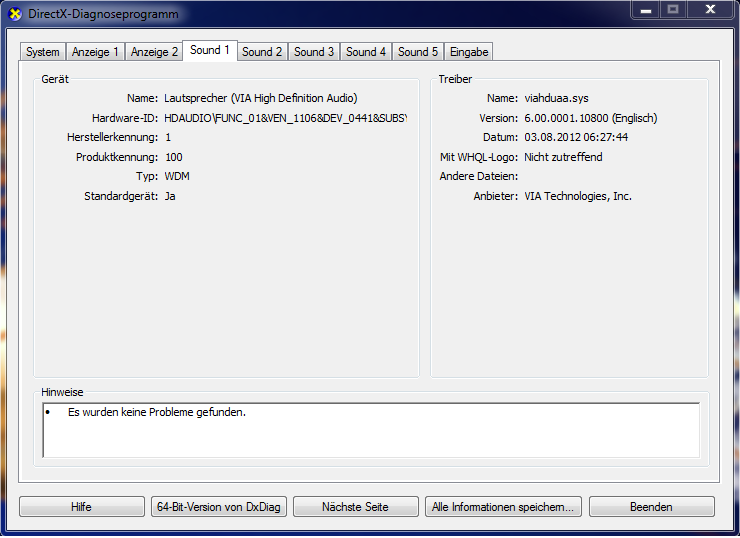Click the Nächste Seite button
This screenshot has width=740, height=538.
(x=355, y=507)
